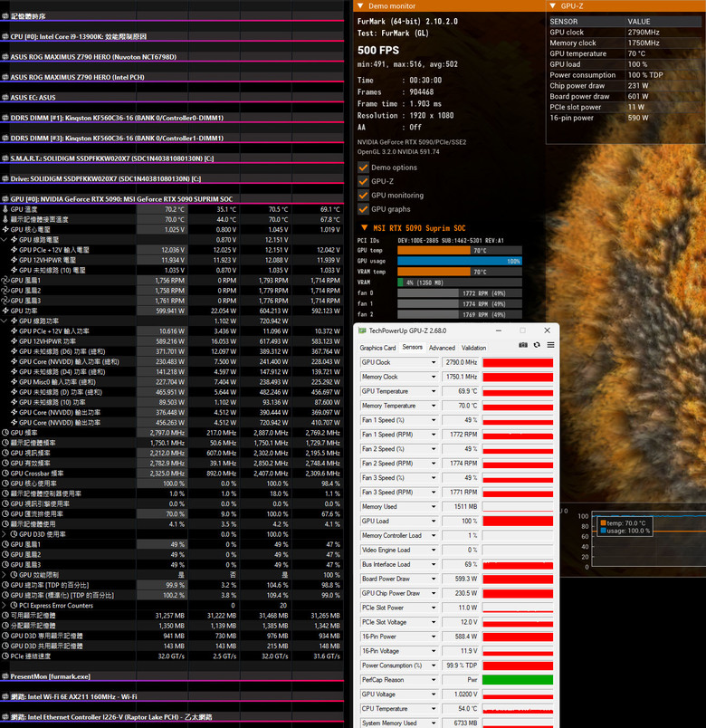The width and height of the screenshot is (706, 728).
Task: Click clock icon beside GPU Crossbar 頻率
Action: pos(5,474)
